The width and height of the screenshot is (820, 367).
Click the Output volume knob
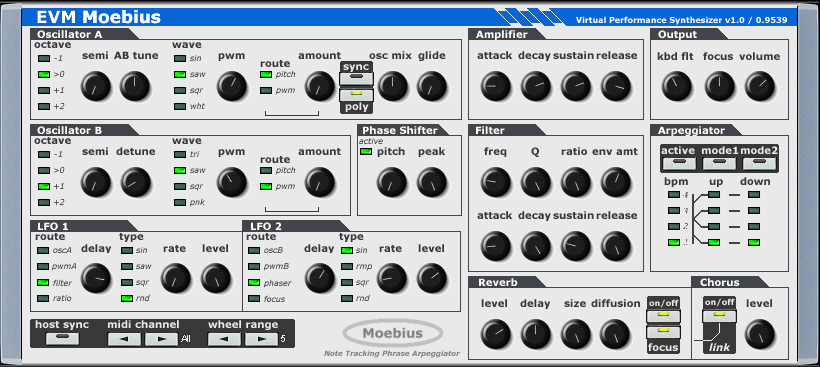[760, 86]
